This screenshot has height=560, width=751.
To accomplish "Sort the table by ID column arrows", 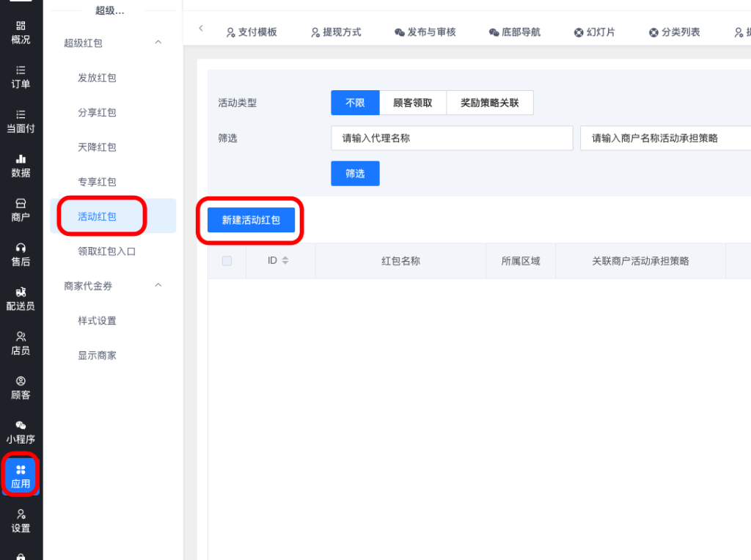I will pos(285,261).
